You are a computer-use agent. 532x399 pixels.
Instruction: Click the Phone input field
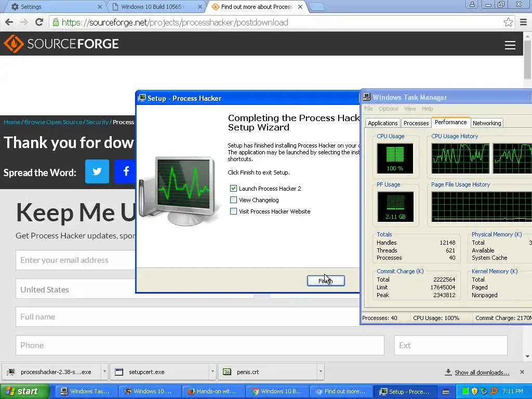click(200, 345)
